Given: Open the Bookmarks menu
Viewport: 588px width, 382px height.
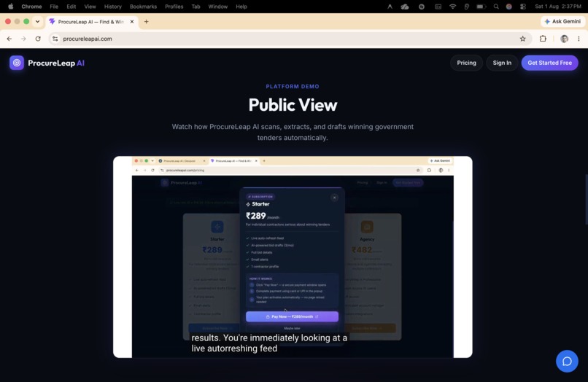Looking at the screenshot, I should pos(143,7).
